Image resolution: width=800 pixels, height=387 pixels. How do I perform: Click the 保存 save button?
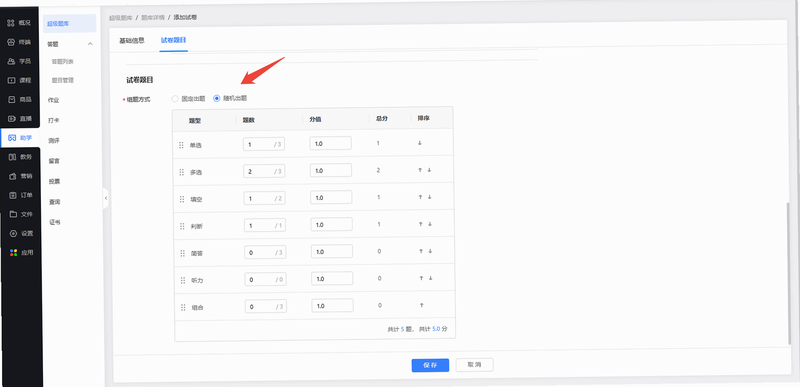430,365
